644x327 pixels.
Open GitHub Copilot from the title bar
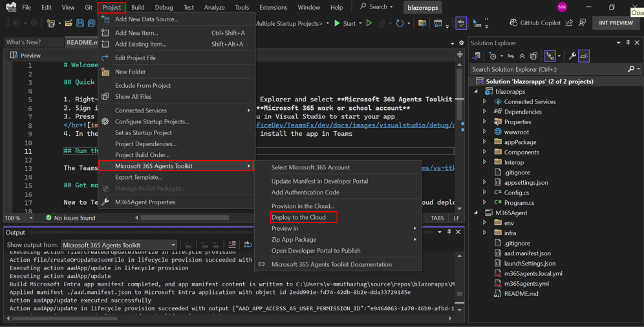(x=535, y=23)
